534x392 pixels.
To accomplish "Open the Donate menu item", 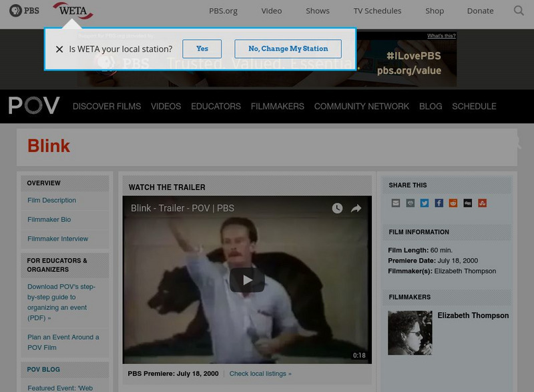I will [480, 11].
